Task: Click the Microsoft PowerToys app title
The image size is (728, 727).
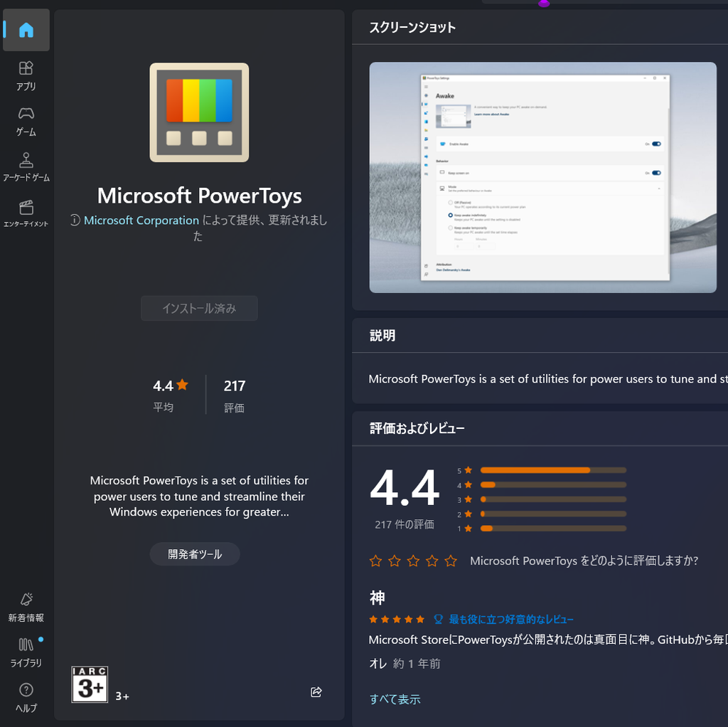Action: 199,196
